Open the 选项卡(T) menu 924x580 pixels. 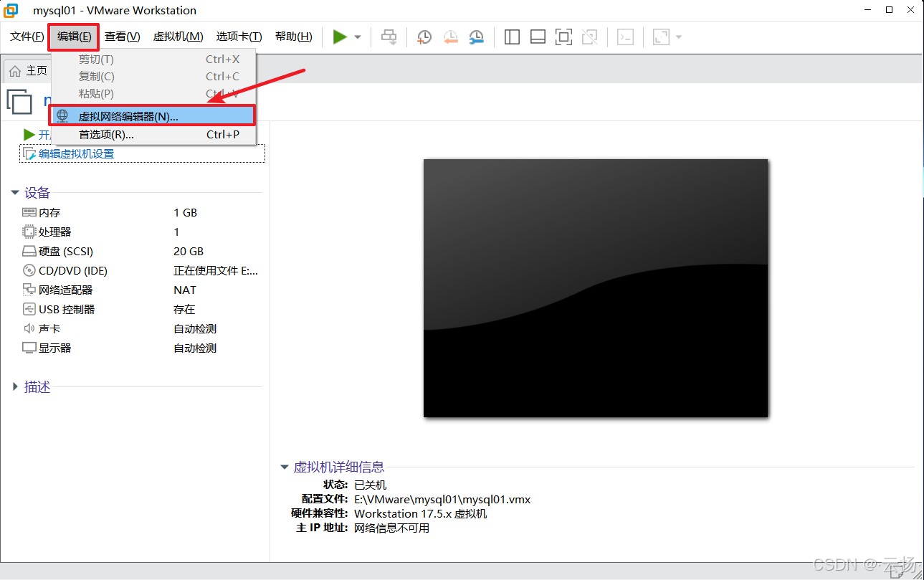[x=239, y=37]
